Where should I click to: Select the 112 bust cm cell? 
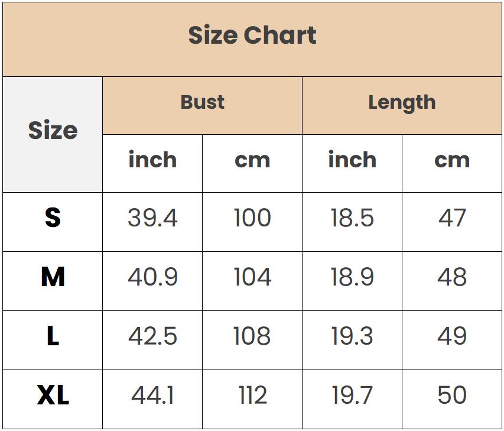252,400
